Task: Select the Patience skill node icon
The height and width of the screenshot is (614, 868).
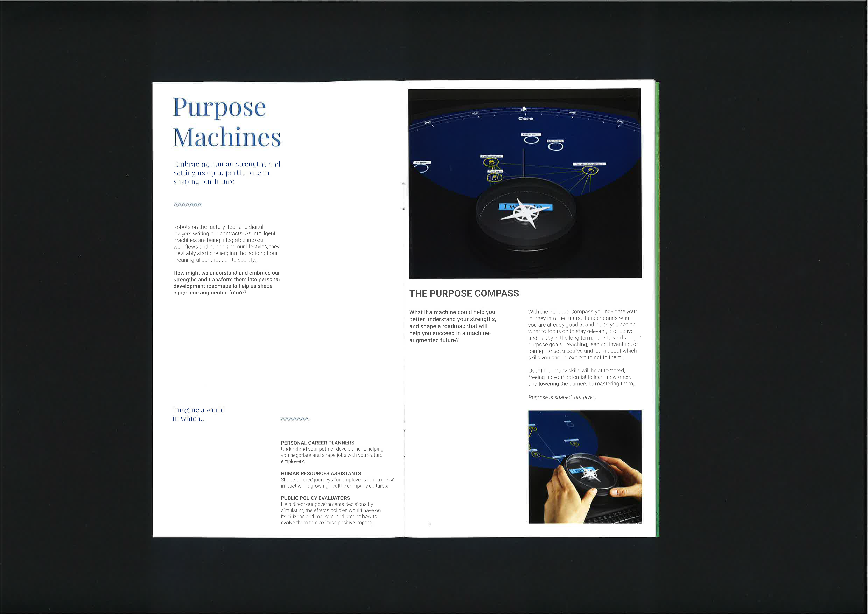Action: pos(495,177)
